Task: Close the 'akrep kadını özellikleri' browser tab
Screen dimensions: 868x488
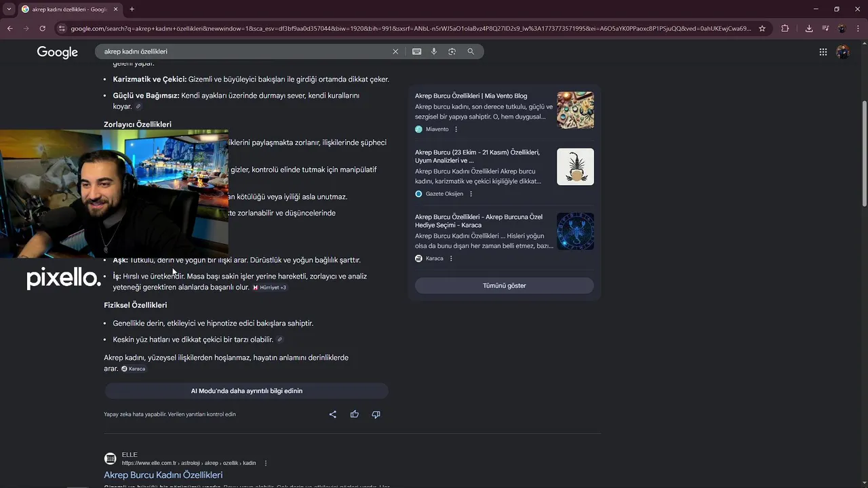Action: [116, 9]
